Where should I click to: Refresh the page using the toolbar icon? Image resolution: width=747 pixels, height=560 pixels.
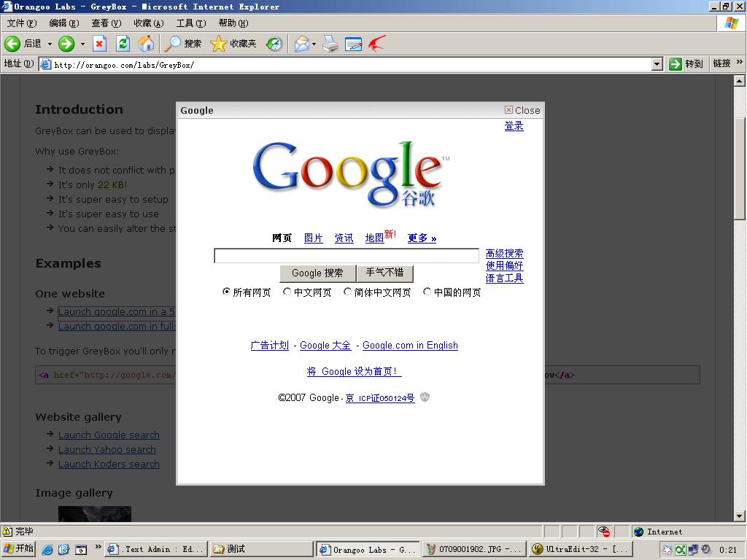point(123,44)
